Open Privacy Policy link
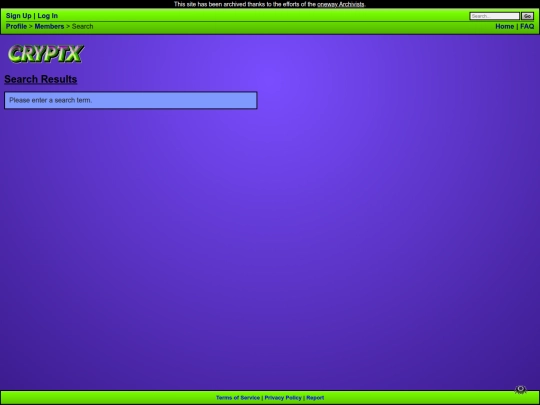The image size is (540, 405). [283, 398]
